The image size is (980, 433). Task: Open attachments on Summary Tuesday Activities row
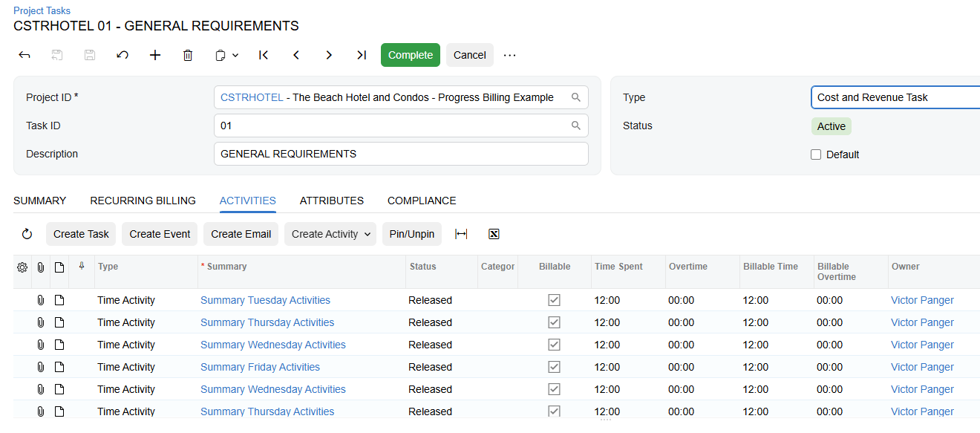41,299
